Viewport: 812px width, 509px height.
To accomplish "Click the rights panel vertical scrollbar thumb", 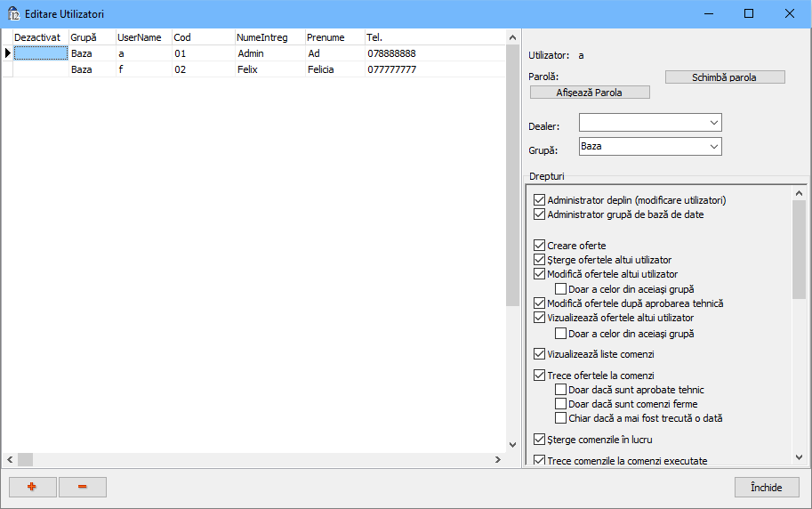I will [x=799, y=249].
